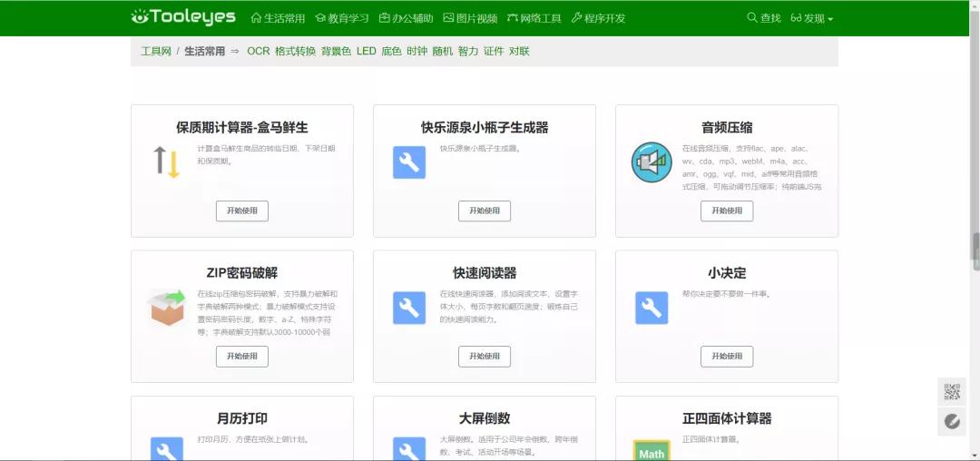This screenshot has width=980, height=461.
Task: Click the 音频压缩 speaker icon
Action: [x=652, y=162]
